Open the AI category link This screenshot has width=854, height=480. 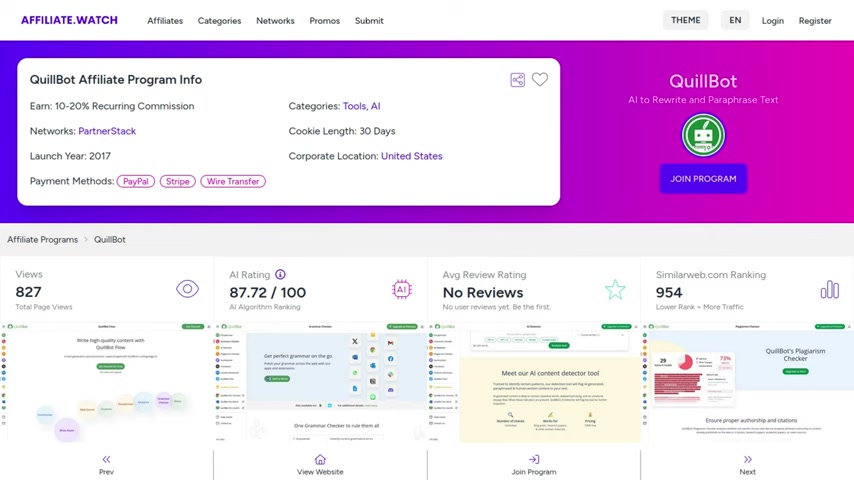point(375,106)
